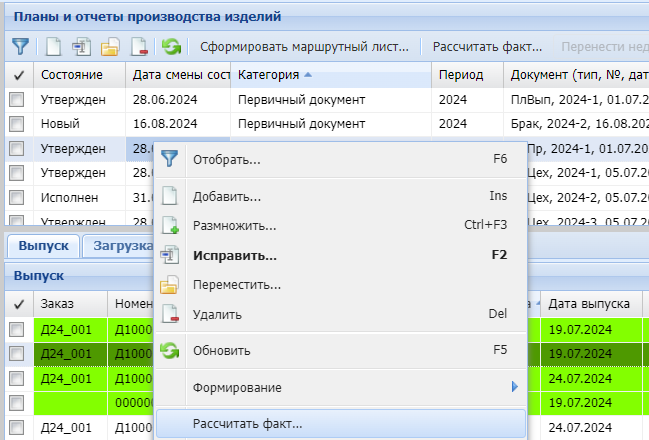Screen dimensions: 649x440
Task: Click the 'Рассчитать факт...' toolbar button
Action: pyautogui.click(x=487, y=47)
